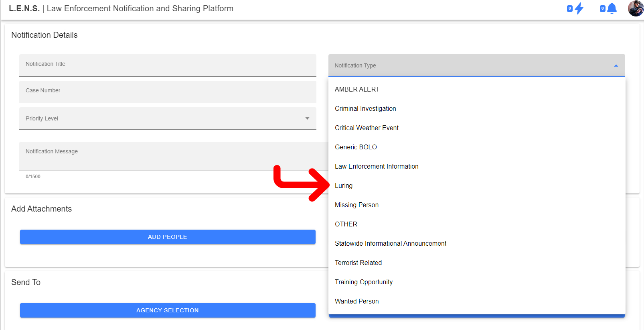Open the user profile avatar

(x=635, y=8)
